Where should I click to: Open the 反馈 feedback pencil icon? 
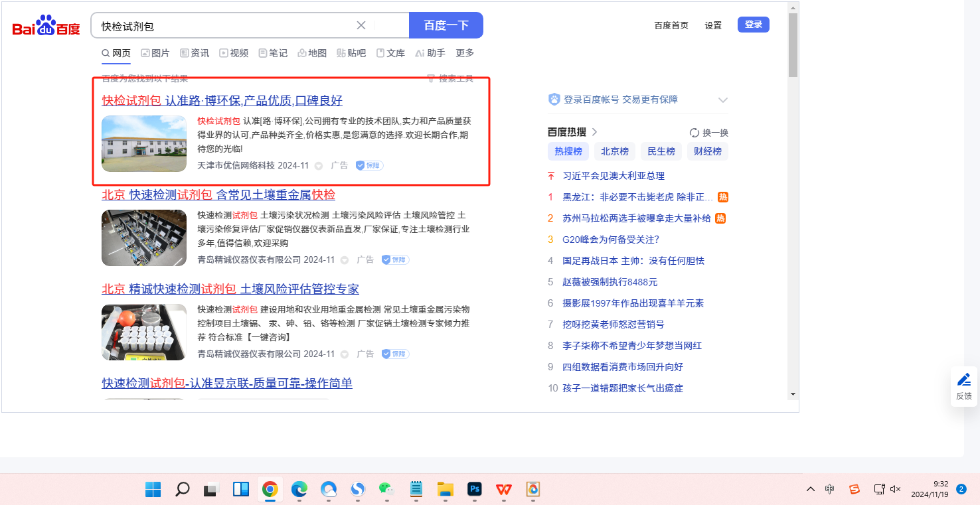point(963,386)
